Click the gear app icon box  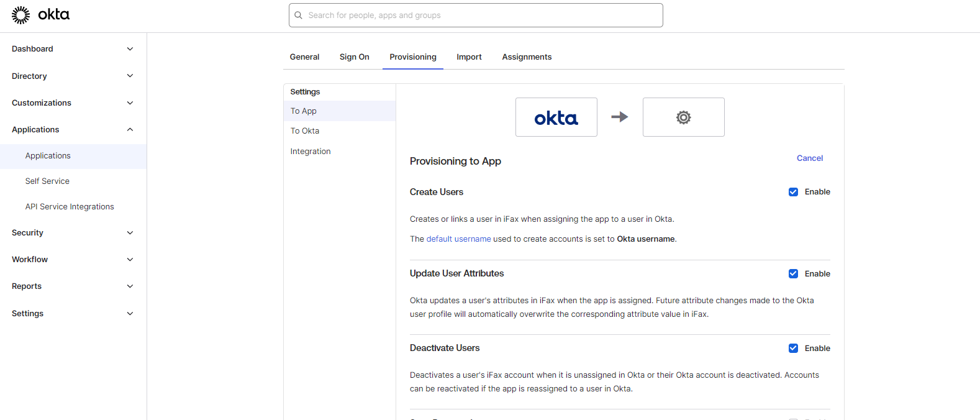(683, 117)
